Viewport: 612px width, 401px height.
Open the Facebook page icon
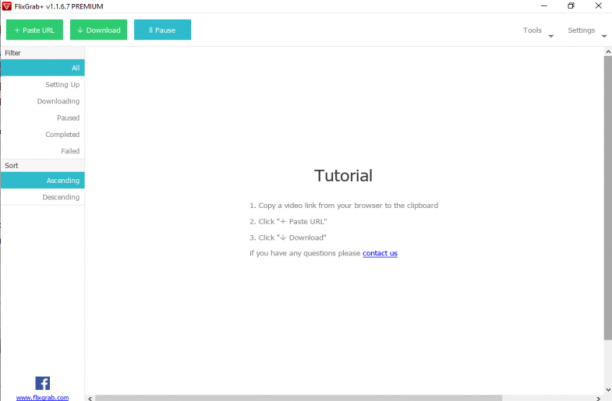click(43, 383)
